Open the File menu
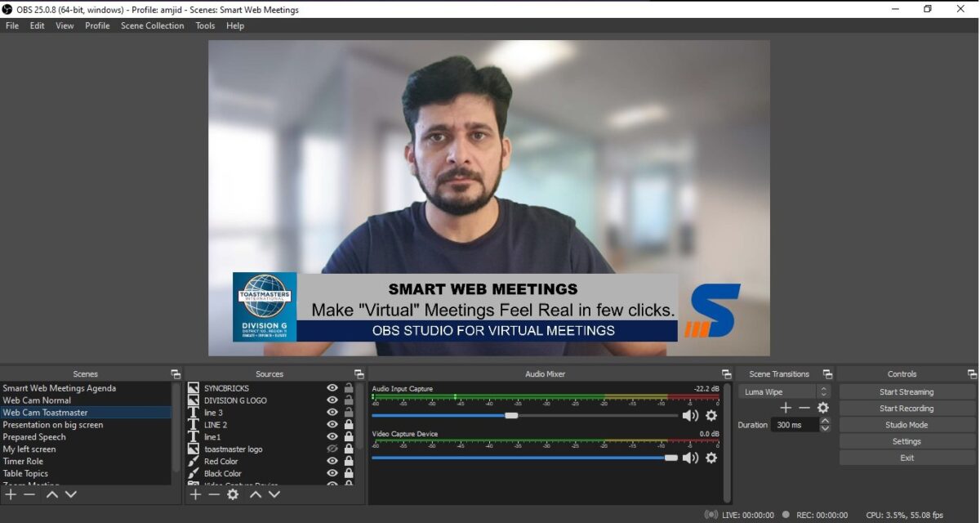This screenshot has width=980, height=523. [x=12, y=25]
